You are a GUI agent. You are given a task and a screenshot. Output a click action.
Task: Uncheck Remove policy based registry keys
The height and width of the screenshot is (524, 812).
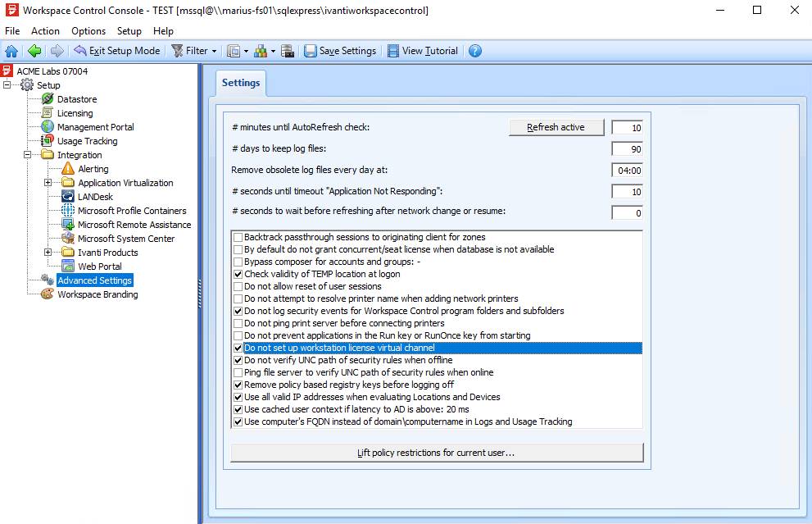pos(238,385)
